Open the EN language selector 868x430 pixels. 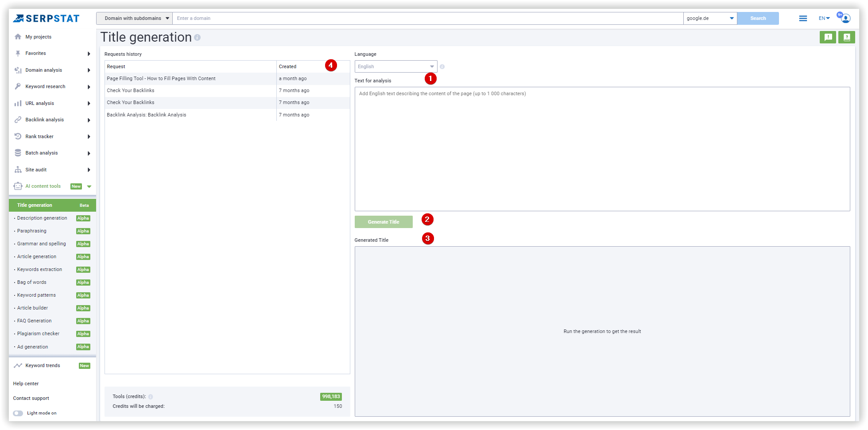[x=824, y=18]
